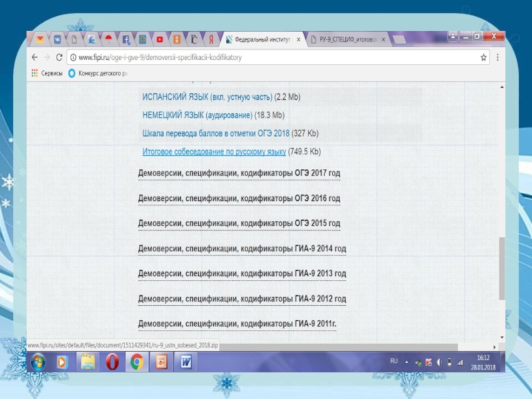Click scrollbar down arrow
Screen dimensions: 532x399
pos(502,337)
